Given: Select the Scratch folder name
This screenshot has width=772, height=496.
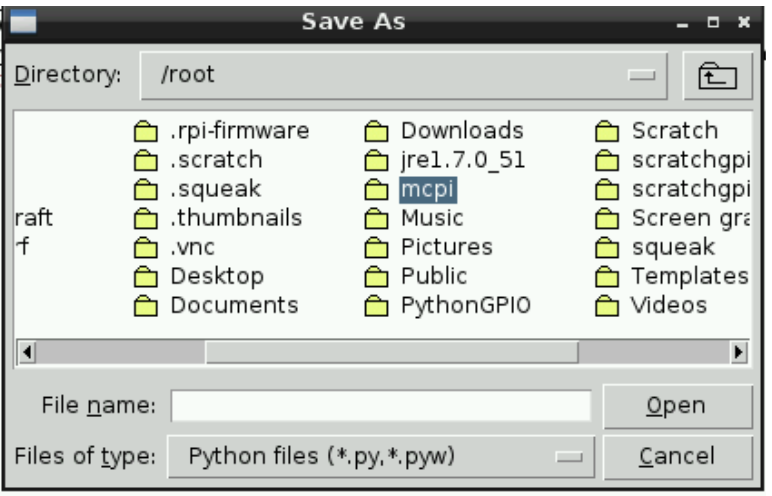Looking at the screenshot, I should pyautogui.click(x=675, y=131).
